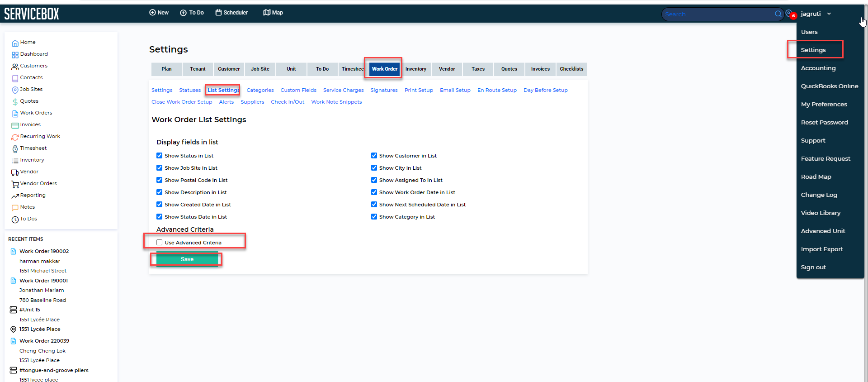Open the Work Order settings tab
The image size is (868, 382).
click(384, 69)
